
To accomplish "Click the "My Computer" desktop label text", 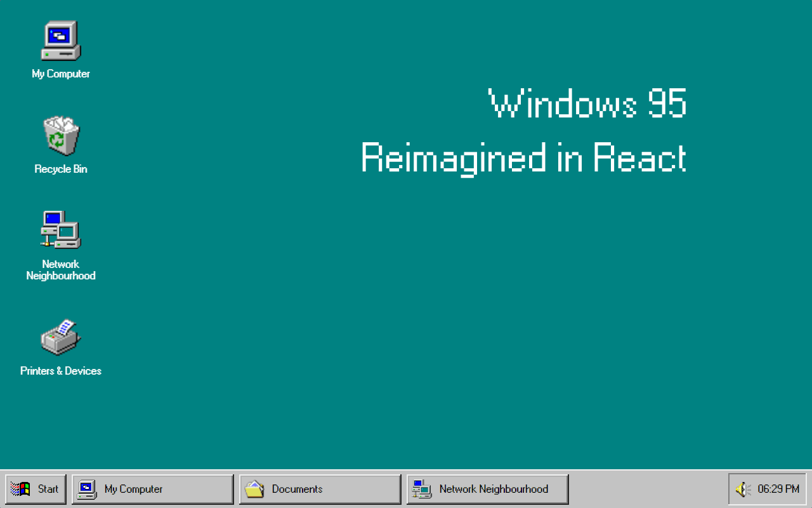I will click(61, 74).
